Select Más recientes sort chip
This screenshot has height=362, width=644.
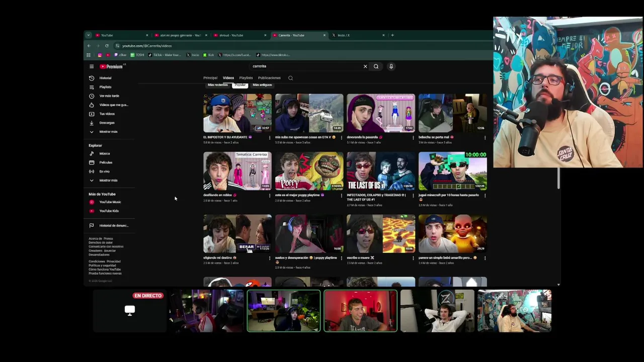tap(218, 85)
